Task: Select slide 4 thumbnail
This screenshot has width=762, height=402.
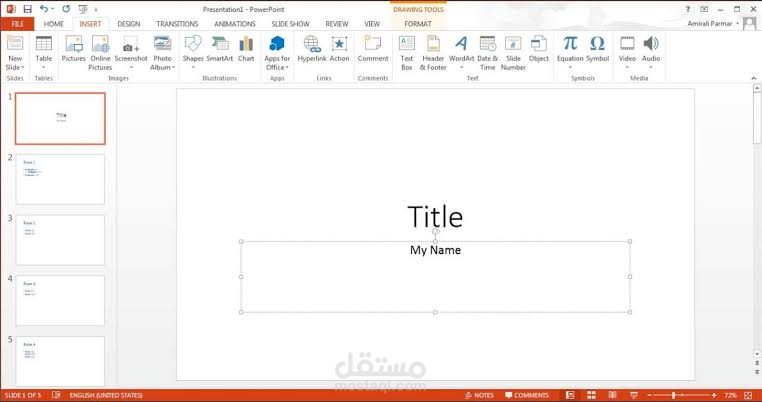Action: pos(60,300)
